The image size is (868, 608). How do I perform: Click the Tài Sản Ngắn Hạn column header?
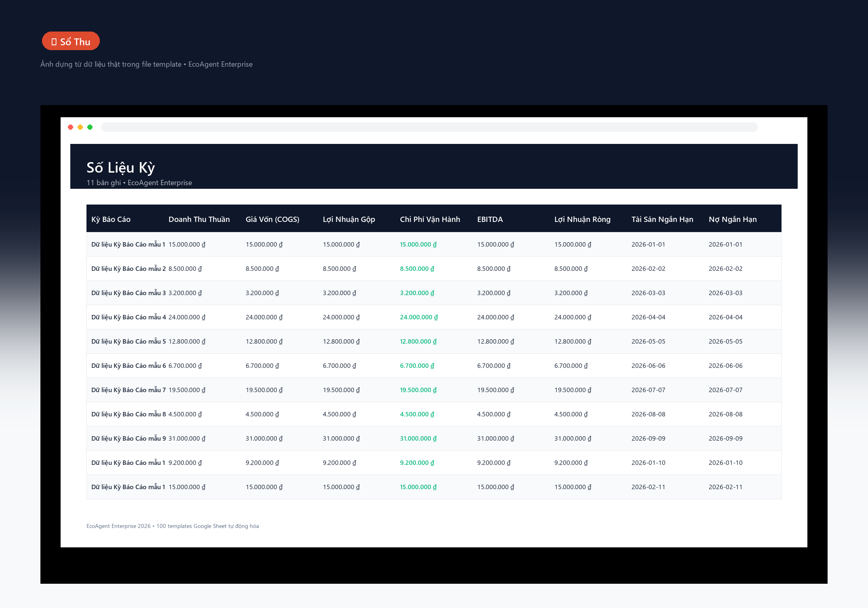coord(662,219)
